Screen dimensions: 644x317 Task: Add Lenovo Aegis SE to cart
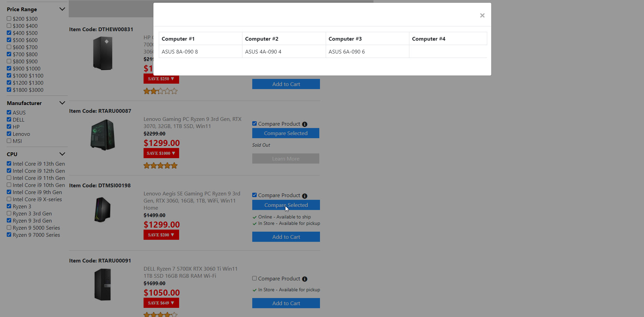pos(286,237)
